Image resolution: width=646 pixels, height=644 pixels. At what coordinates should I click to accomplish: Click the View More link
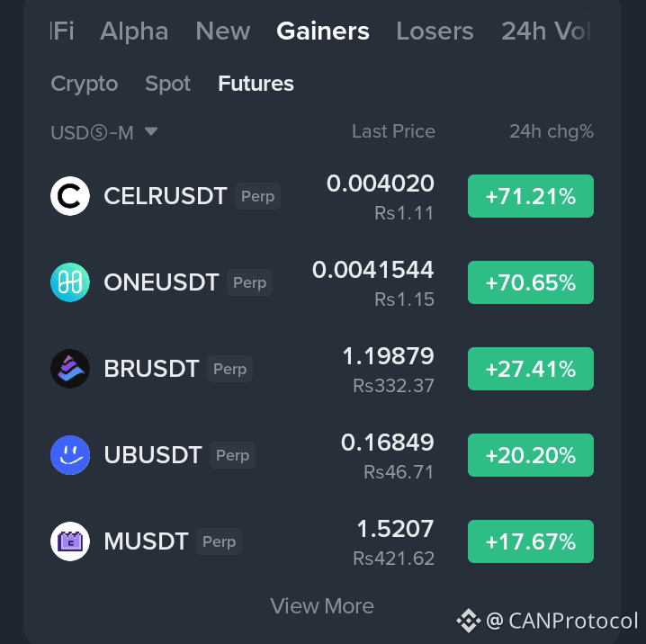pos(322,606)
